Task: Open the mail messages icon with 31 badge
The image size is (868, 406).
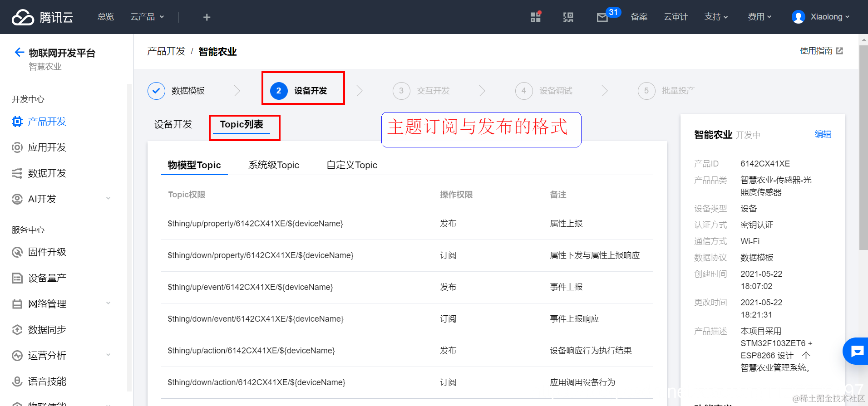Action: [602, 17]
